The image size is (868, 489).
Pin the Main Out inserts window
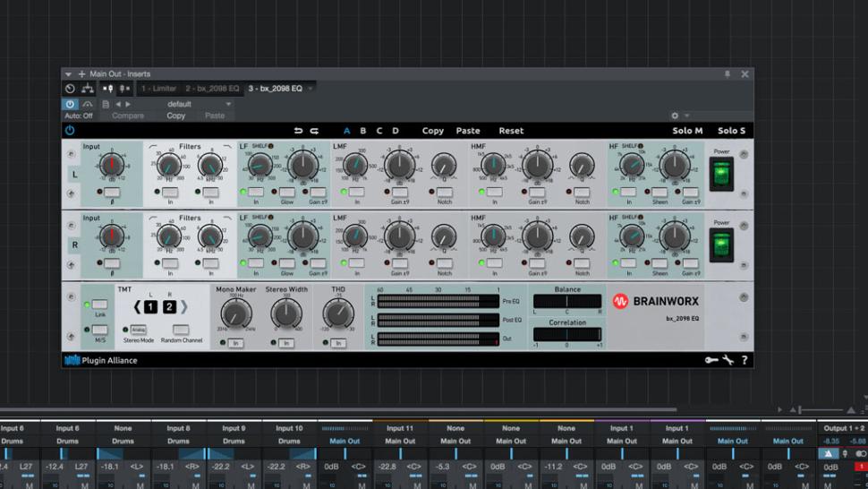click(x=728, y=73)
